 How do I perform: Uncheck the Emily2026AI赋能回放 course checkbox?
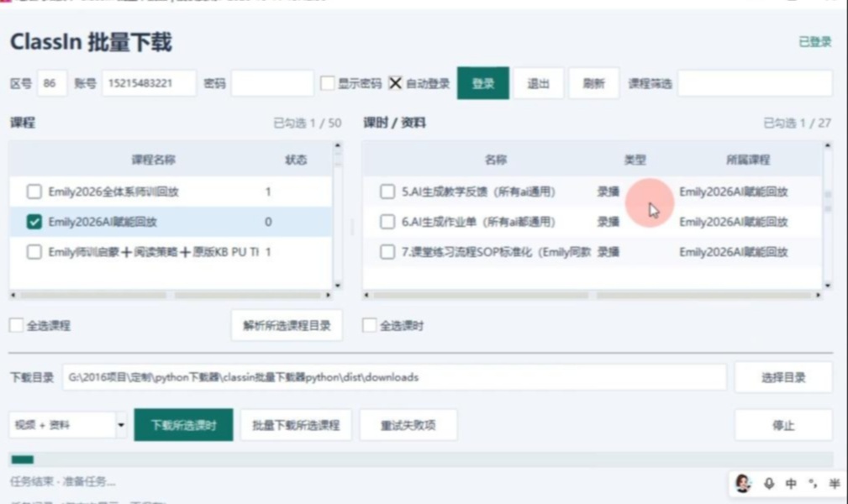pos(34,222)
